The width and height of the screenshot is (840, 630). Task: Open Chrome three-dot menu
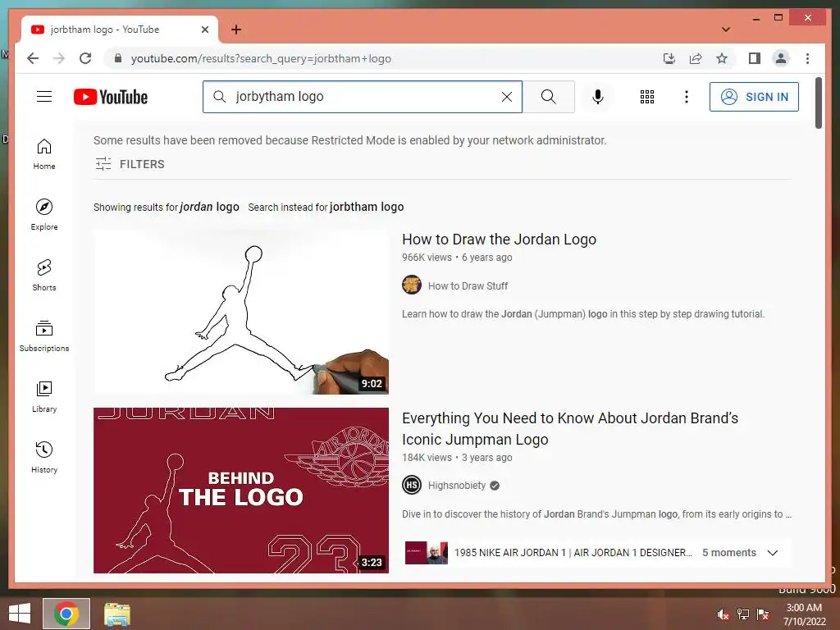pos(807,58)
